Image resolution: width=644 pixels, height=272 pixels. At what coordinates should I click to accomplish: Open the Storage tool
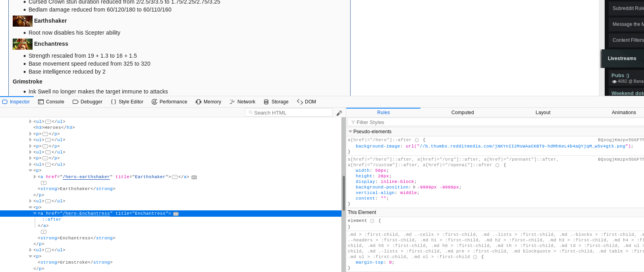pyautogui.click(x=276, y=102)
